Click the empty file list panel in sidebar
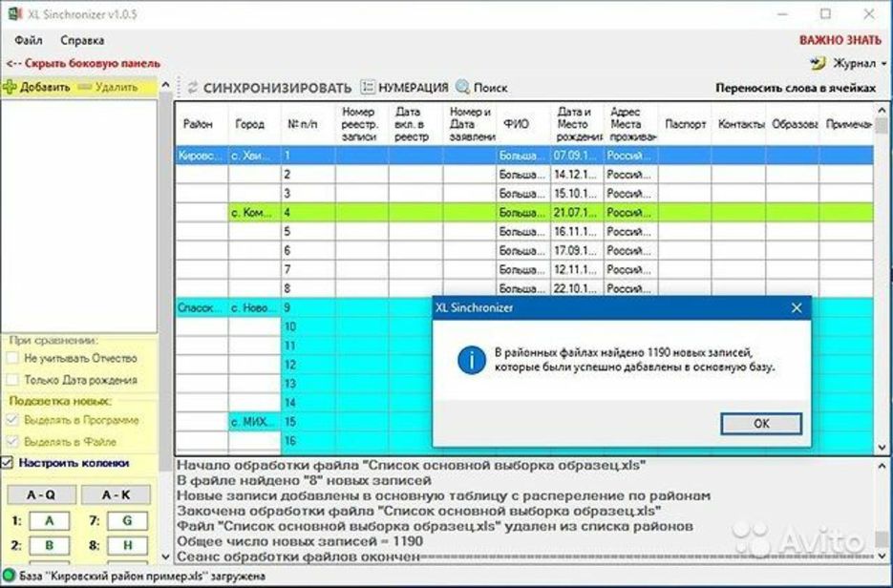893x588 pixels. coord(79,217)
